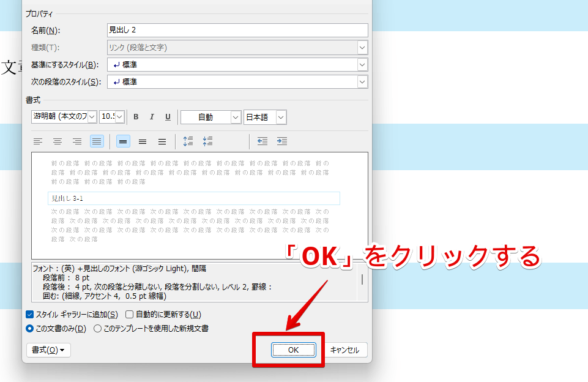Click 見出し 3-1 preview text
Viewport: 588px width, 382px height.
pyautogui.click(x=67, y=198)
